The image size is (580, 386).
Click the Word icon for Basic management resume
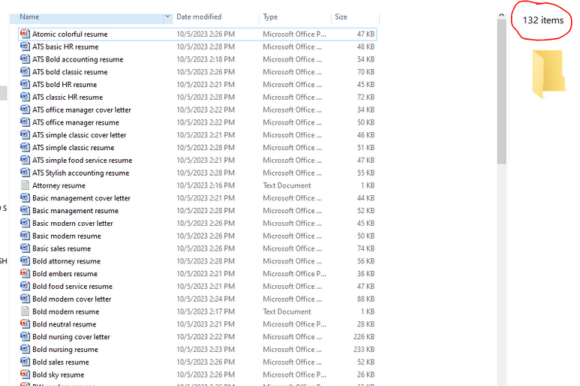pos(25,210)
